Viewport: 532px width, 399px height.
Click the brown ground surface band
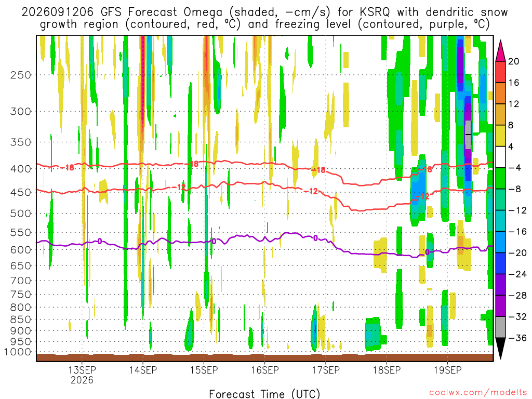pyautogui.click(x=264, y=357)
